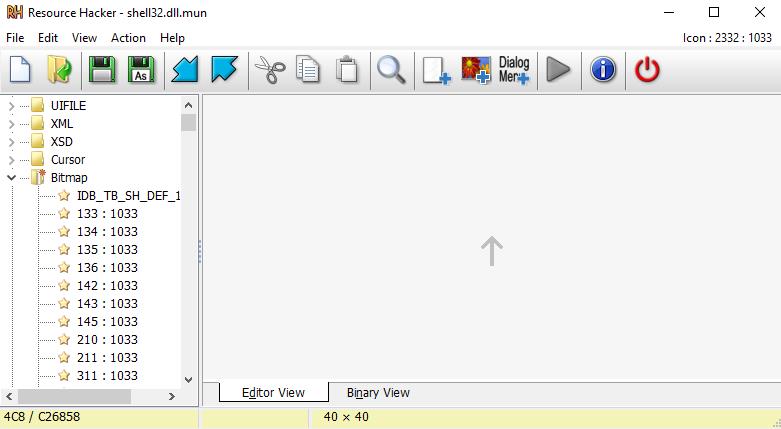Select the first blue diagonal arrow icon
This screenshot has height=429, width=781.
tap(185, 70)
